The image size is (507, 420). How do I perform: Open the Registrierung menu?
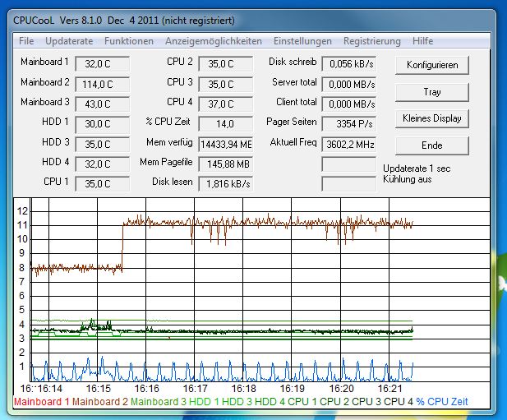pyautogui.click(x=372, y=41)
